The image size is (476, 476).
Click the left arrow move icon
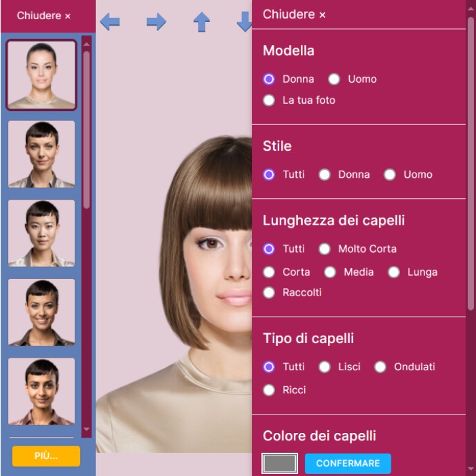[x=110, y=22]
